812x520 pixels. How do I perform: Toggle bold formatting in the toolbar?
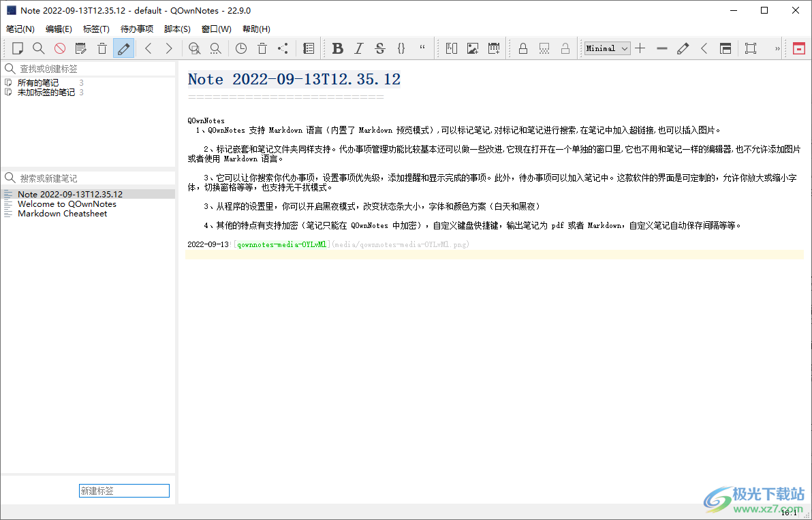(337, 48)
